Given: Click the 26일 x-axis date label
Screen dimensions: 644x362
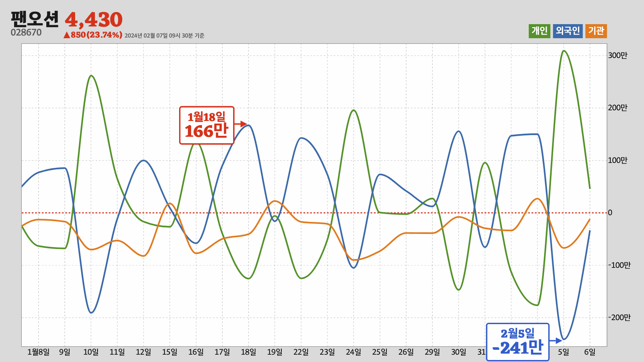Looking at the screenshot, I should 406,352.
